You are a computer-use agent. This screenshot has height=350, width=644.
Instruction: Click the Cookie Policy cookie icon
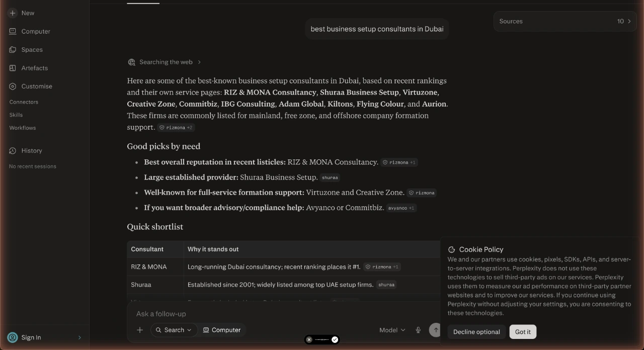(451, 249)
